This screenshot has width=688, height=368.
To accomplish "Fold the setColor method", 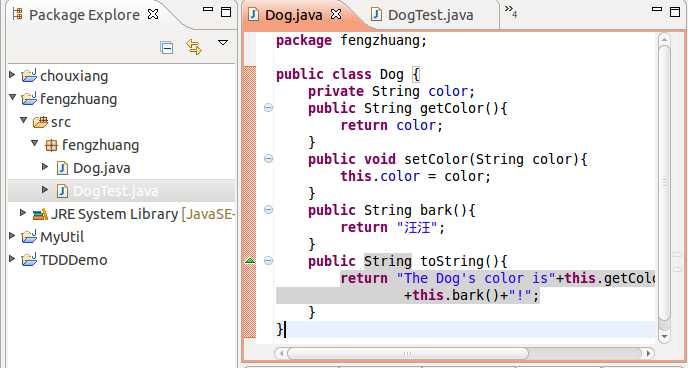I will [269, 158].
